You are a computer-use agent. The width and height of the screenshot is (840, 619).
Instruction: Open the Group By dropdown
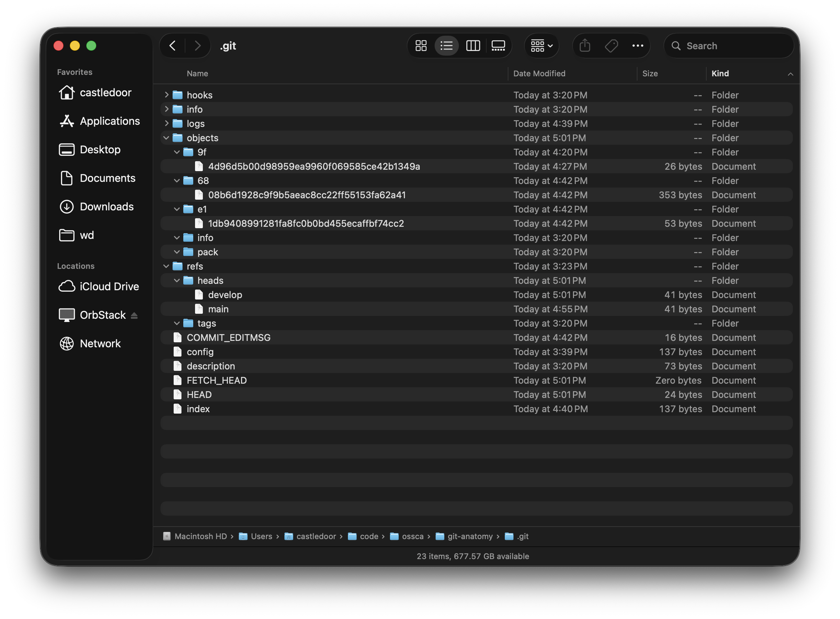pyautogui.click(x=541, y=46)
